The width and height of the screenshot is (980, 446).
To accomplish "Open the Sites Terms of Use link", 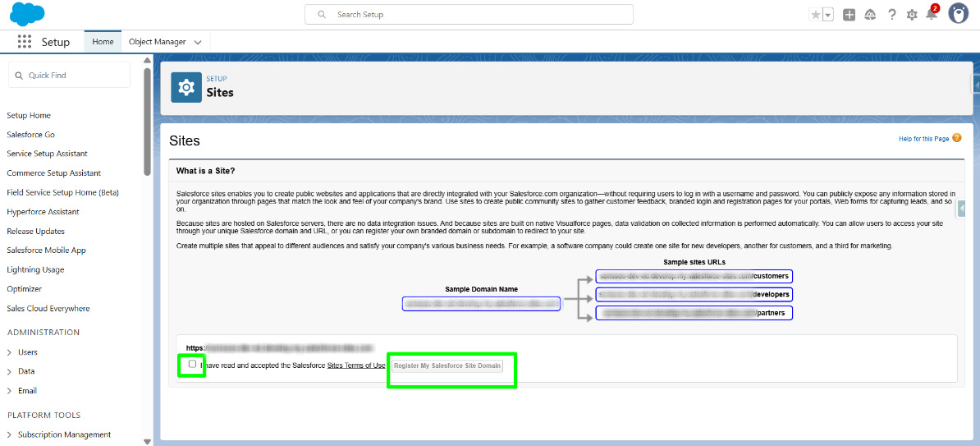I will coord(355,366).
